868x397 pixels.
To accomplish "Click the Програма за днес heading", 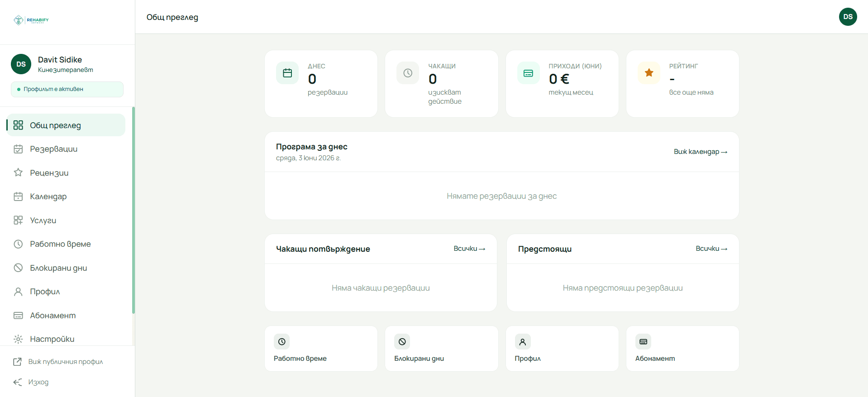I will 312,147.
